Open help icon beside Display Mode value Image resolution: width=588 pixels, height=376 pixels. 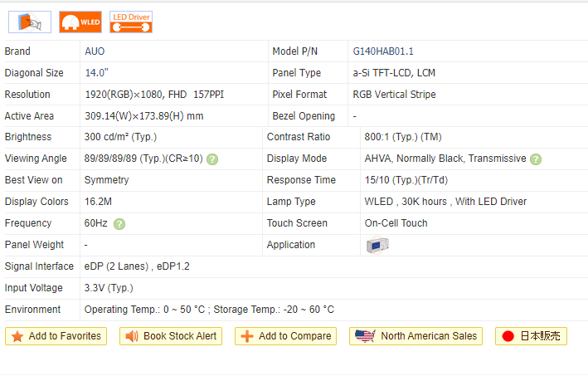(x=536, y=159)
